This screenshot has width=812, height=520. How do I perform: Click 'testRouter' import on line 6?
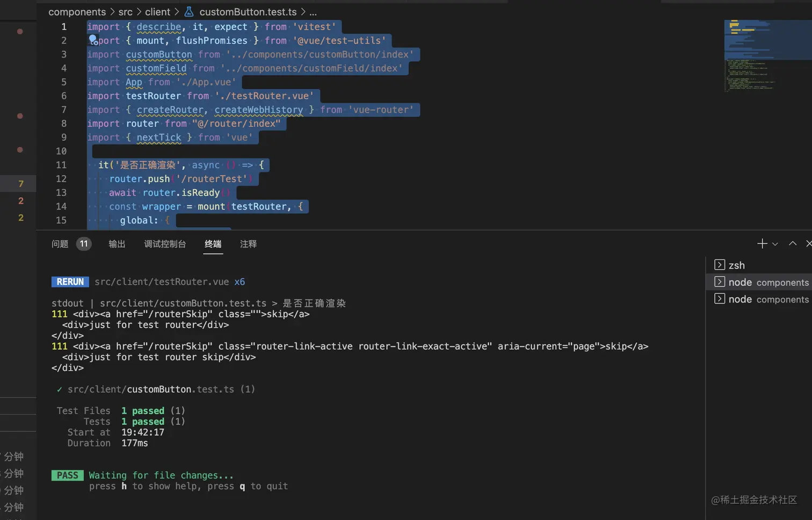154,96
